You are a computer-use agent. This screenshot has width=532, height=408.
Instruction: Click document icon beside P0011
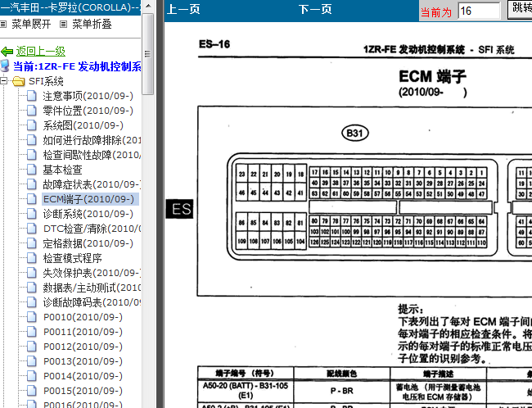pos(32,333)
